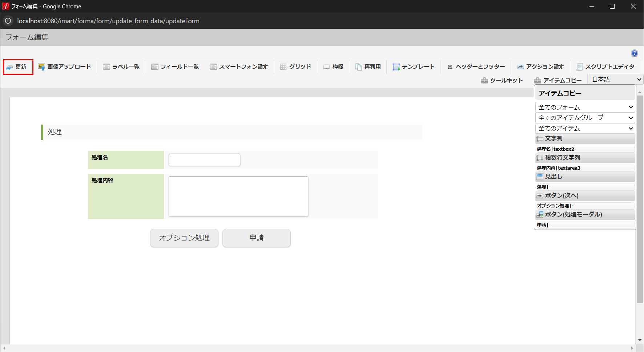The height and width of the screenshot is (352, 644).
Task: Click the アイテムコピー toolbar item
Action: pos(559,80)
